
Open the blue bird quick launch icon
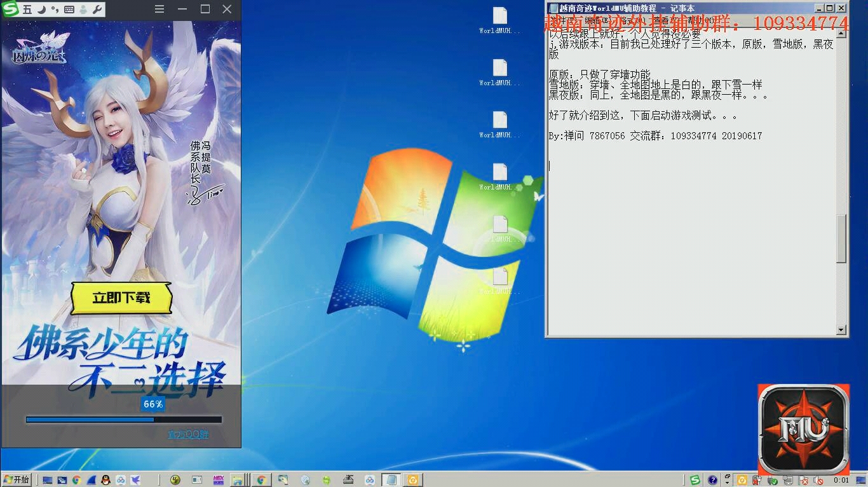[135, 480]
